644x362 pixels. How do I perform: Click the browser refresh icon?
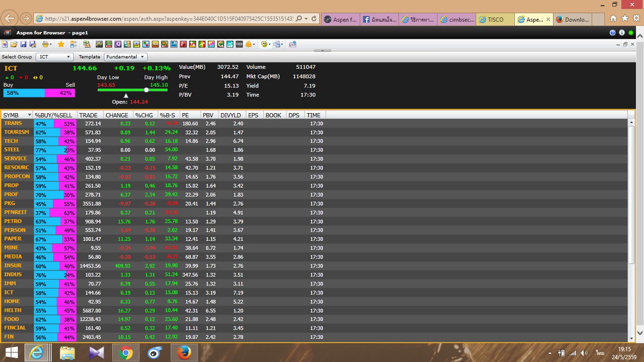(x=314, y=19)
